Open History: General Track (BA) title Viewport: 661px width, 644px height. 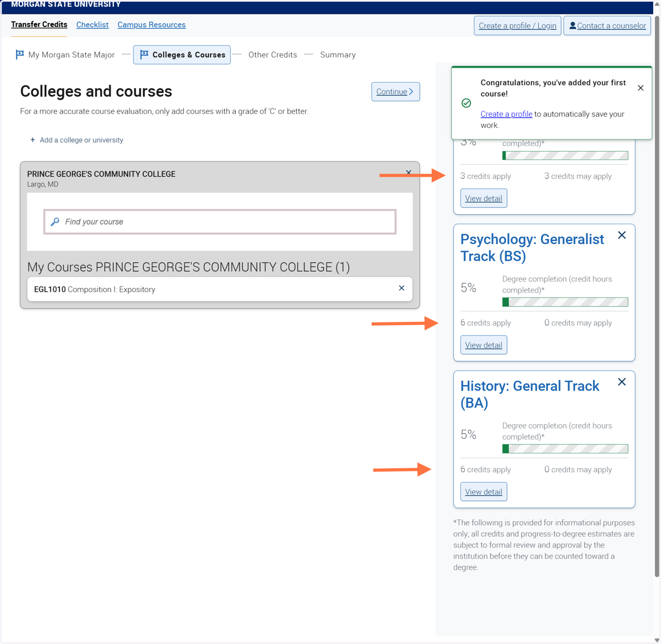coord(530,394)
